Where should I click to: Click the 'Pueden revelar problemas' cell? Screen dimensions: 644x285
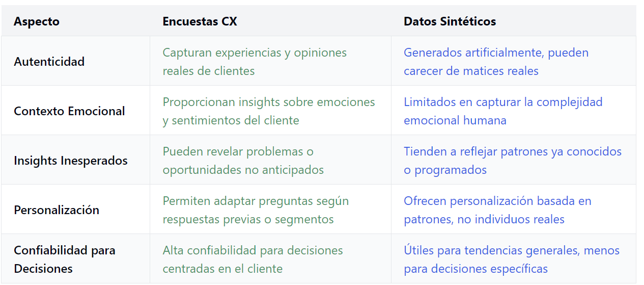(x=270, y=160)
